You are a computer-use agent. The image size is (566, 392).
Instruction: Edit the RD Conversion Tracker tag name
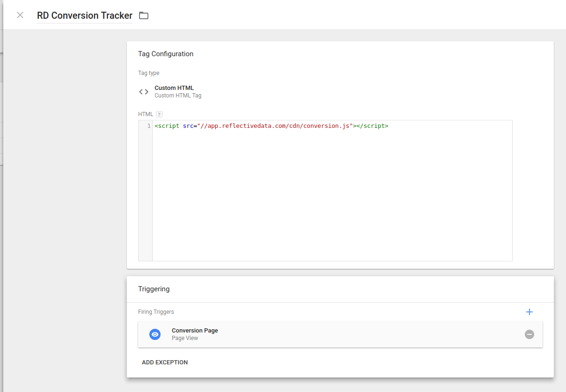pyautogui.click(x=85, y=15)
